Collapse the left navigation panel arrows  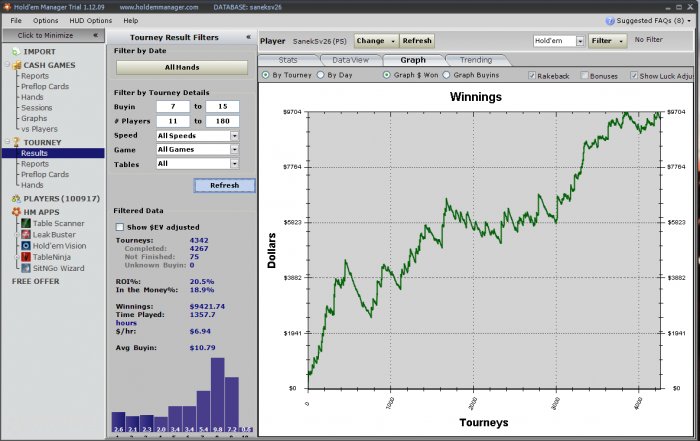point(95,35)
